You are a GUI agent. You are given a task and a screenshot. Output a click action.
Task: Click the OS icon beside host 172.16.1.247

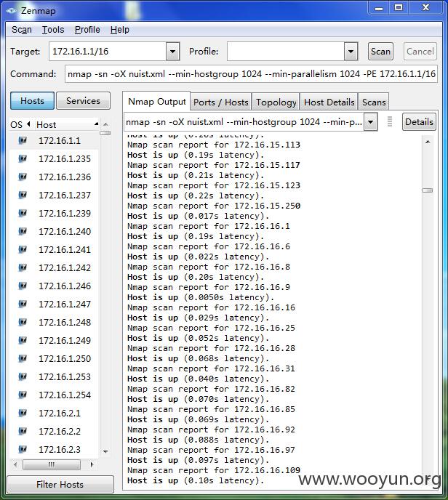pos(23,304)
